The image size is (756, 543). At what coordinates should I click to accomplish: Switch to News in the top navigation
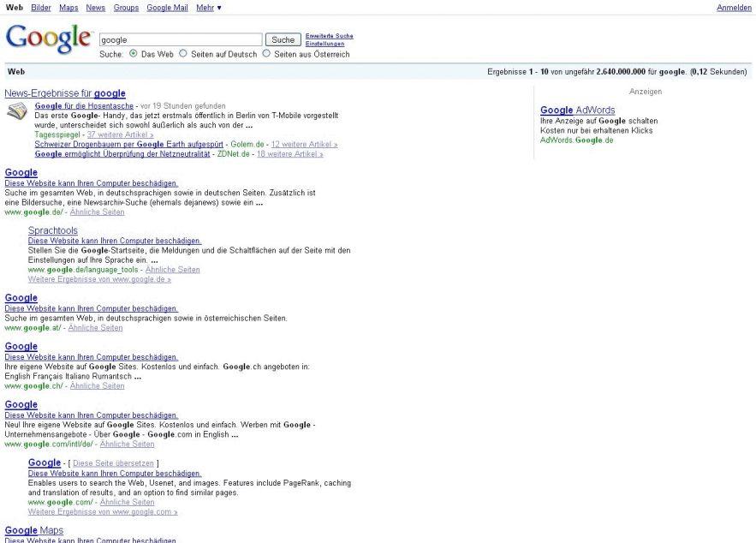[x=96, y=8]
